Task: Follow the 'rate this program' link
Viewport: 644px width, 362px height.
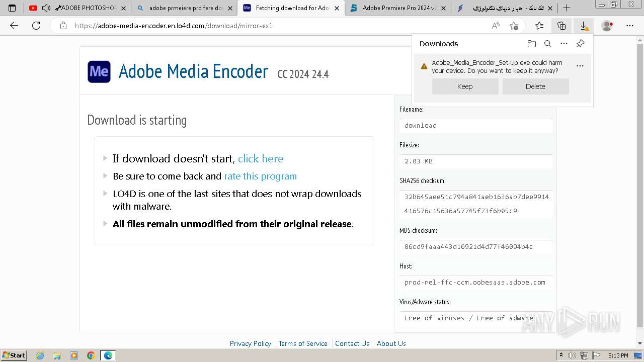Action: click(x=260, y=176)
